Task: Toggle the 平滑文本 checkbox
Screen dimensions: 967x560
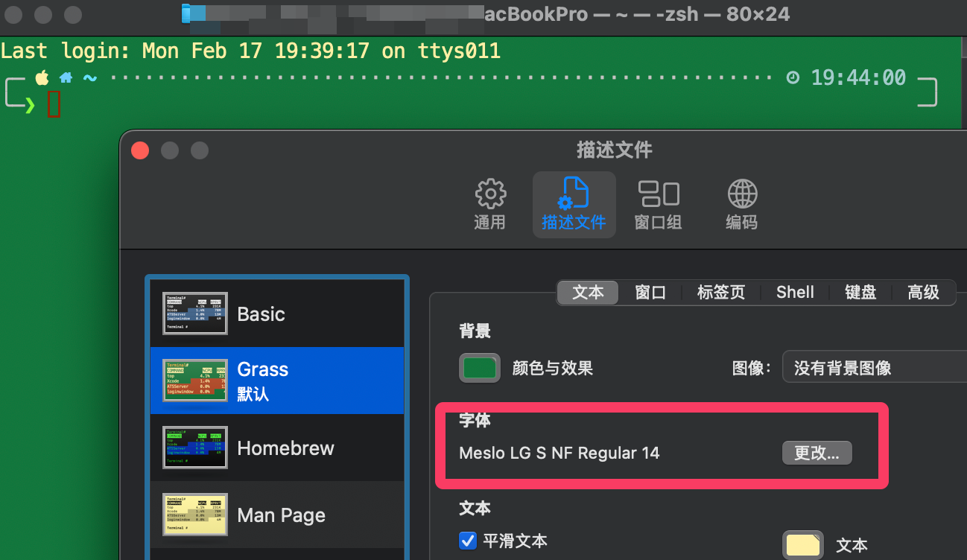Action: (468, 541)
